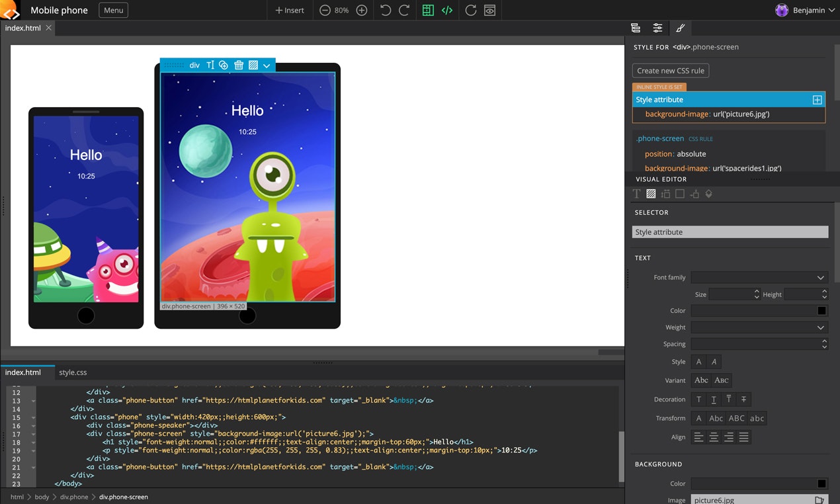Click the Create new CSS rule button

tap(670, 70)
